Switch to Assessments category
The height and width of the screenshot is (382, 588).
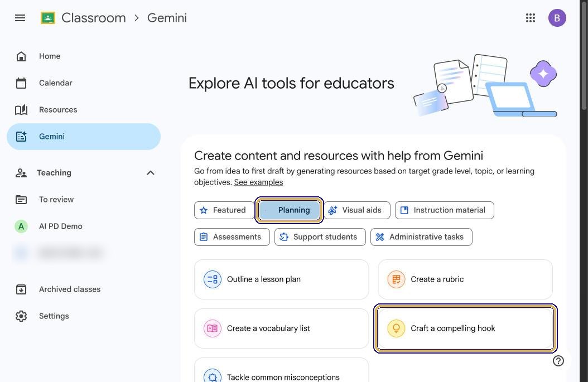pos(232,237)
